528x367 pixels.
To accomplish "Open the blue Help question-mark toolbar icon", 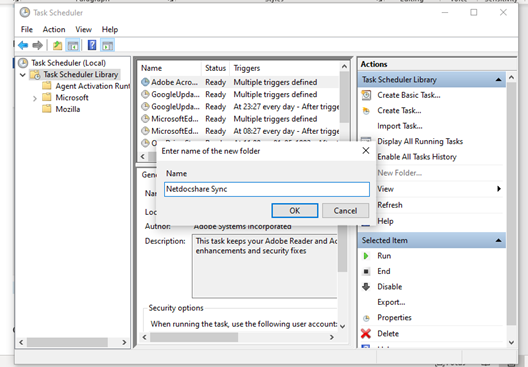I will point(92,45).
